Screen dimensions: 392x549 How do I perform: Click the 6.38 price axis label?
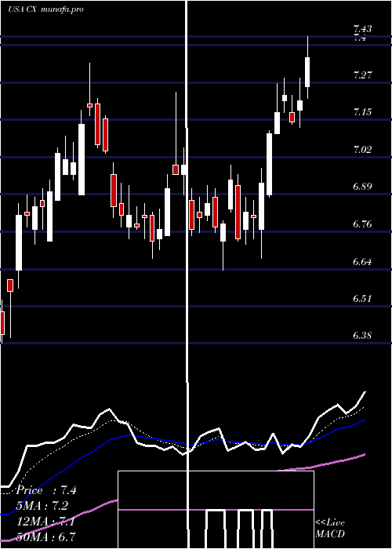(x=362, y=336)
